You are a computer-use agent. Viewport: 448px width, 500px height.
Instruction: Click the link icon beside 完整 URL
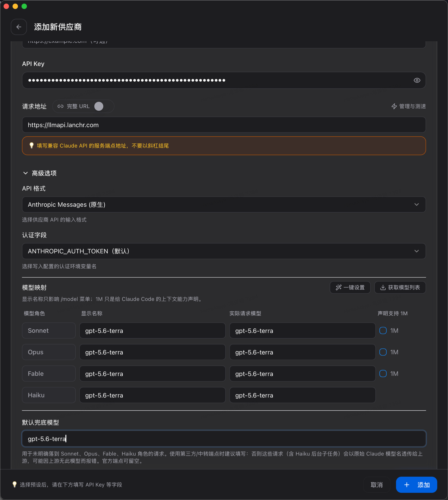(x=60, y=106)
